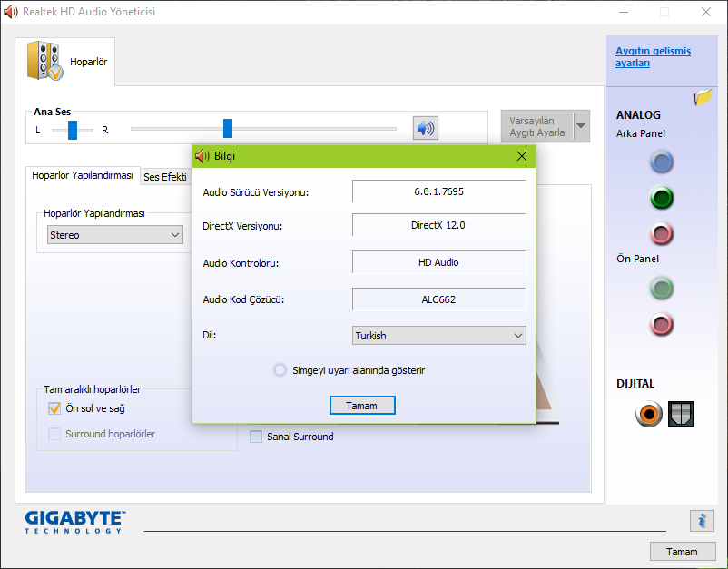728x569 pixels.
Task: Close the Bilgi dialog
Action: tap(522, 156)
